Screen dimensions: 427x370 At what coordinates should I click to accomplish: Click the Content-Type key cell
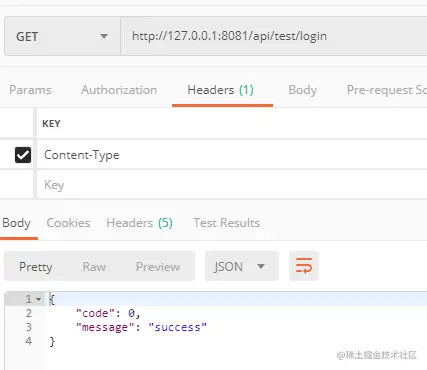pyautogui.click(x=232, y=155)
